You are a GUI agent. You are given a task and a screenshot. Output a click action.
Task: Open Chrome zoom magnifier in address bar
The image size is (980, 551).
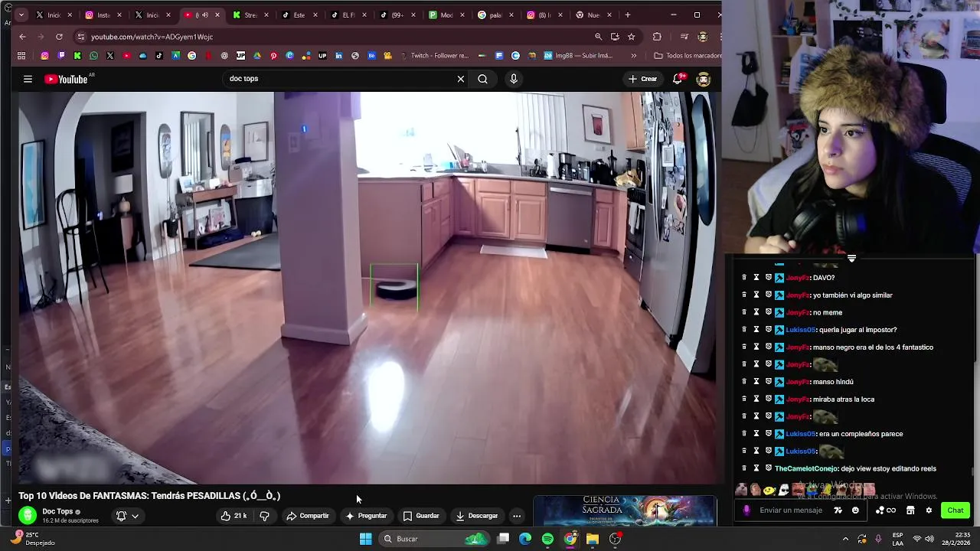pos(599,37)
